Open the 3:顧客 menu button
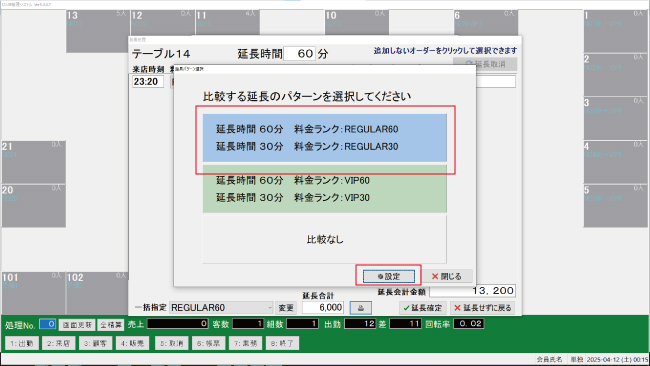The width and height of the screenshot is (650, 366). [x=95, y=343]
